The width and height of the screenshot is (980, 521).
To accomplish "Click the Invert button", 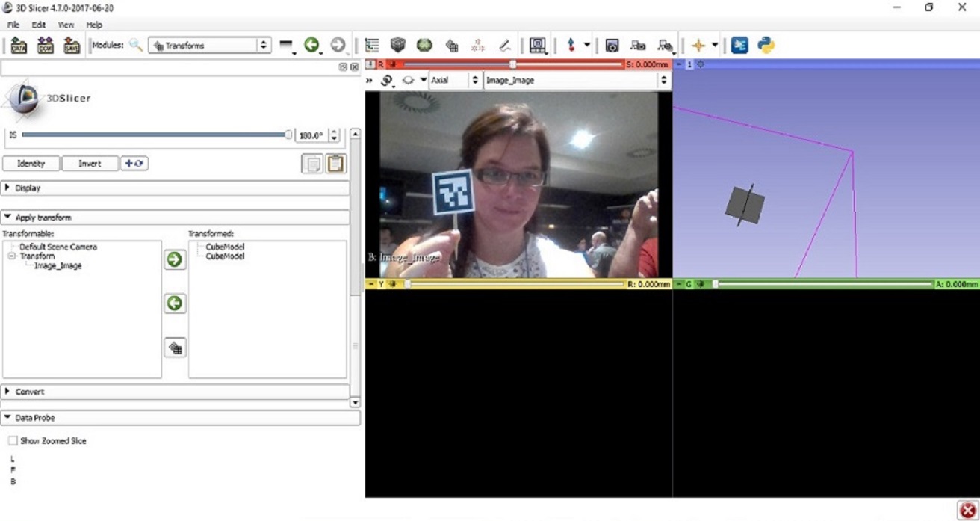I will (90, 163).
